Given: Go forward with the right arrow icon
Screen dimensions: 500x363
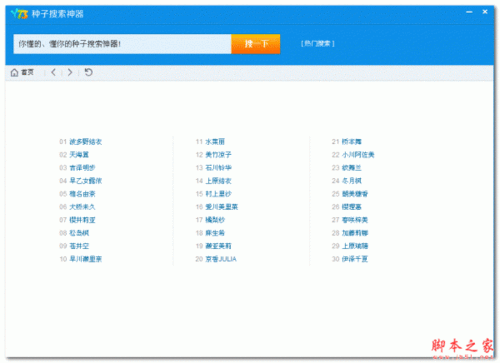Looking at the screenshot, I should (x=70, y=72).
